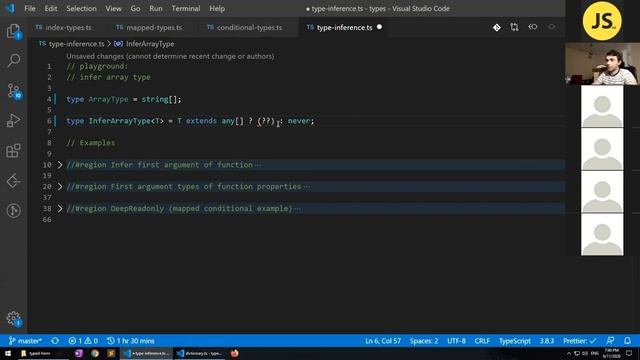The image size is (640, 360).
Task: Open the Sublime Text taskbar icon
Action: (x=111, y=353)
